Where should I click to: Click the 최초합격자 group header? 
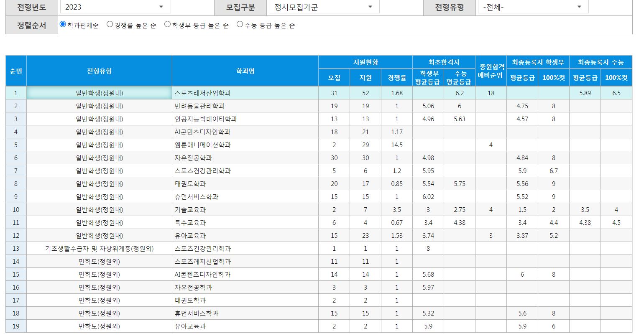pos(444,62)
